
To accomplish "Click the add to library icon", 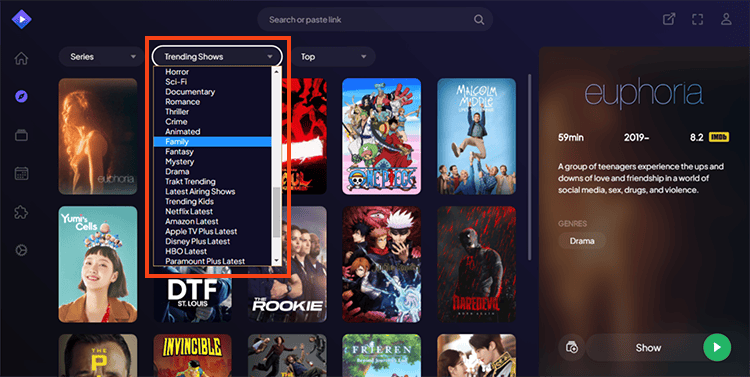I will tap(572, 347).
